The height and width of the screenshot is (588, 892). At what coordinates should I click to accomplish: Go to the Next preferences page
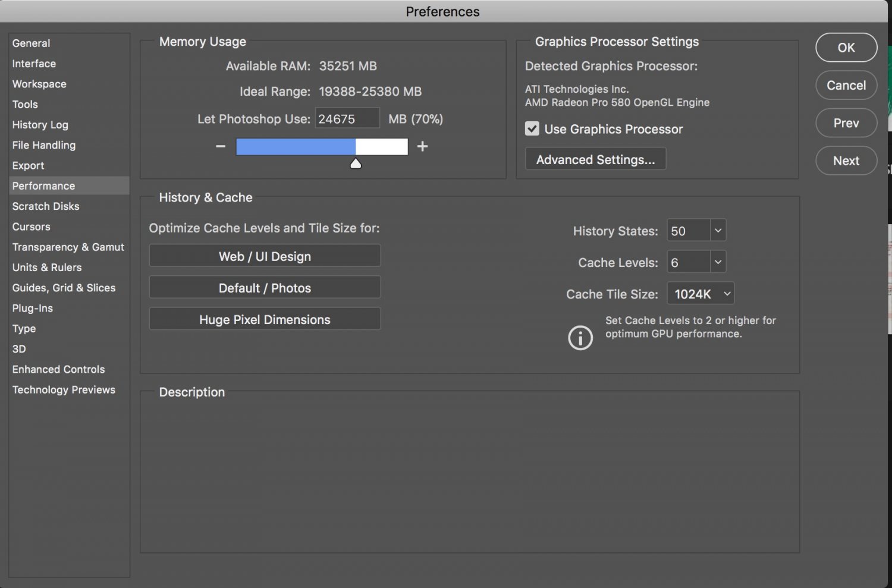[846, 161]
